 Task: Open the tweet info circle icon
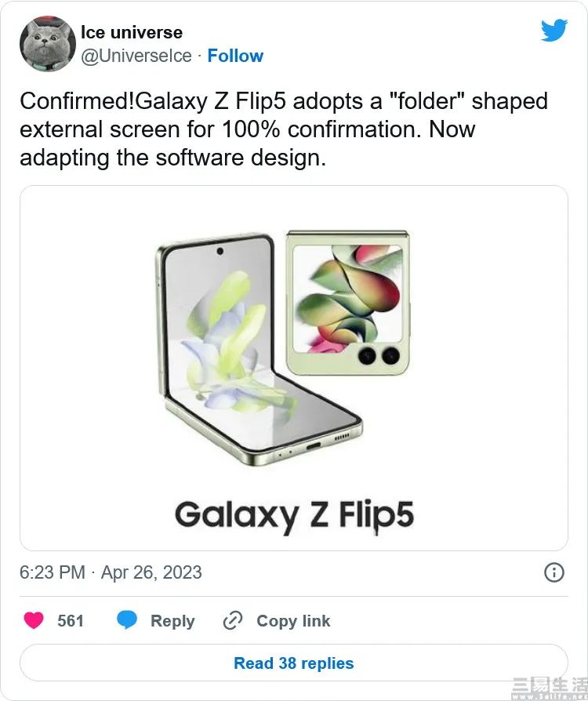tap(554, 572)
